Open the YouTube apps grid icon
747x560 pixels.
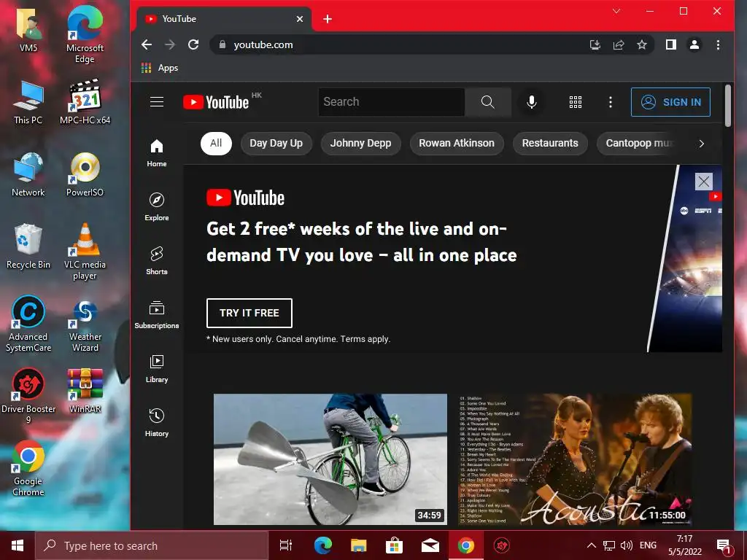pos(576,102)
